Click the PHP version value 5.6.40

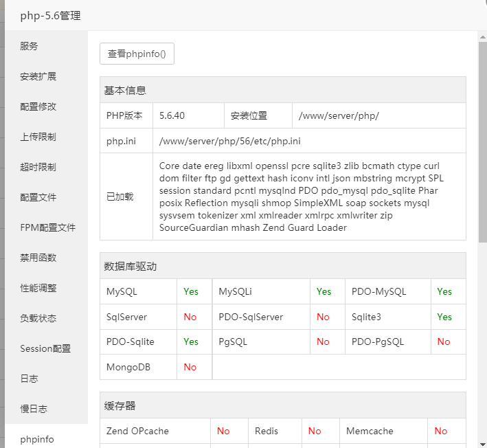tap(172, 115)
